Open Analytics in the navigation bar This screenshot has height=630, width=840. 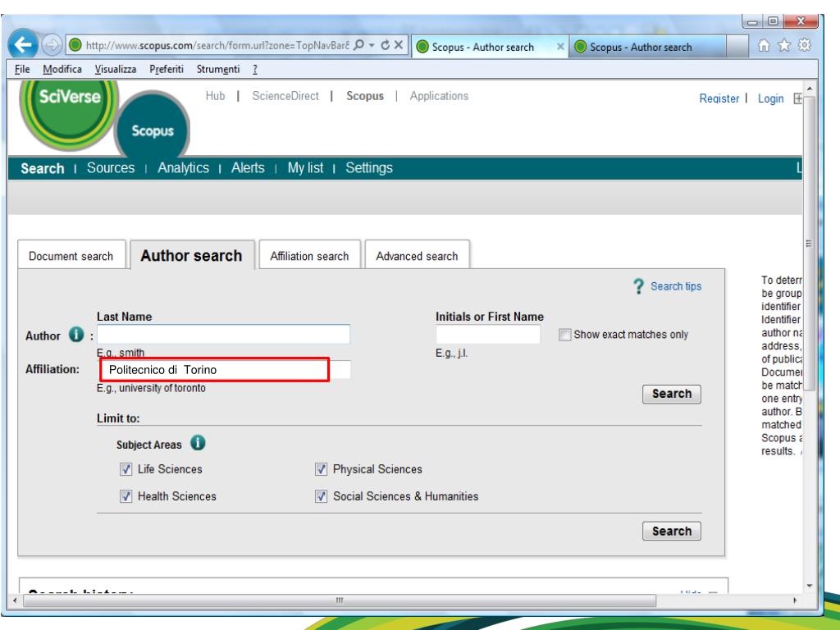tap(183, 167)
